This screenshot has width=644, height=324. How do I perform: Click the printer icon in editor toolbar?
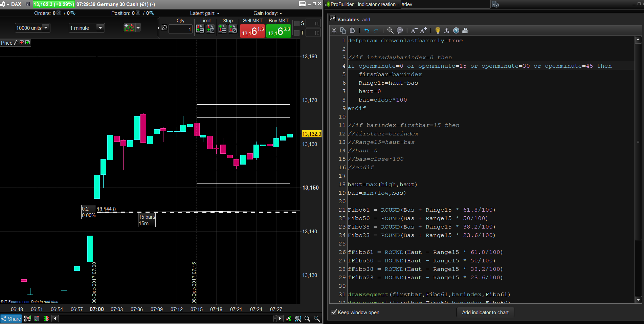coord(465,30)
